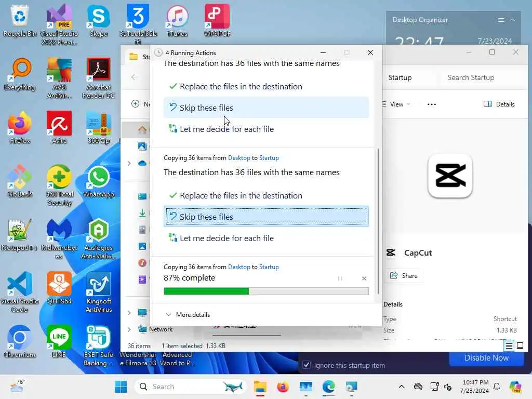The image size is (532, 399).
Task: Click the Explorer horizontal scrollbar
Action: pos(247,335)
